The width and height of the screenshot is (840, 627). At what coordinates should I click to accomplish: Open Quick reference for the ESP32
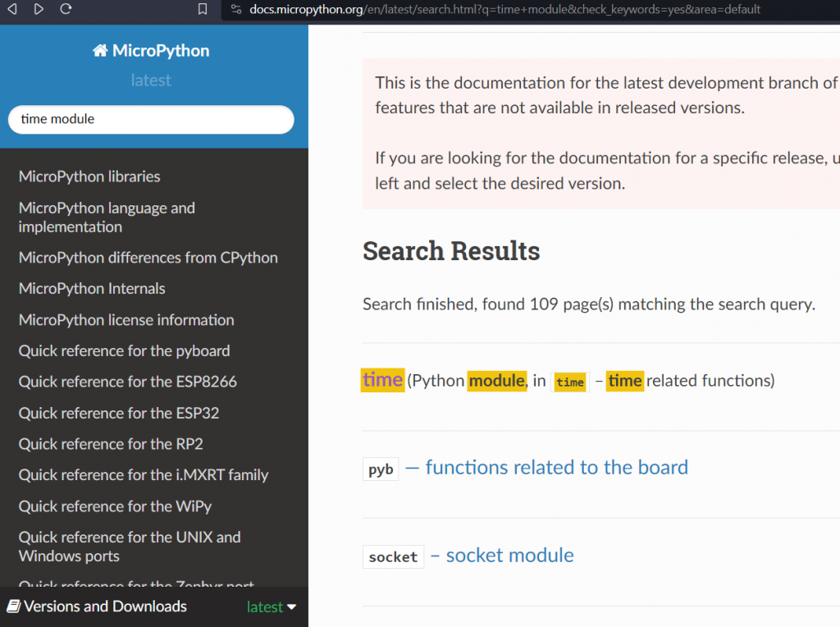[x=119, y=413]
